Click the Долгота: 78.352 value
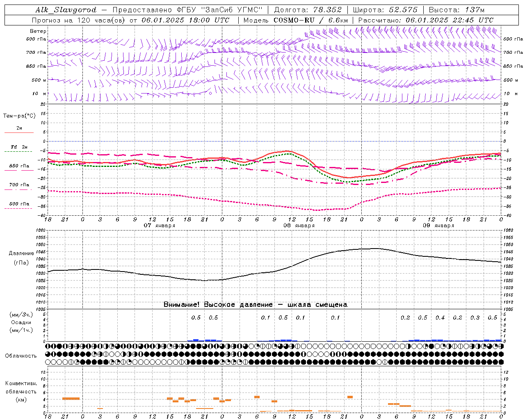Screen dimensions: 525x420 tap(307, 10)
